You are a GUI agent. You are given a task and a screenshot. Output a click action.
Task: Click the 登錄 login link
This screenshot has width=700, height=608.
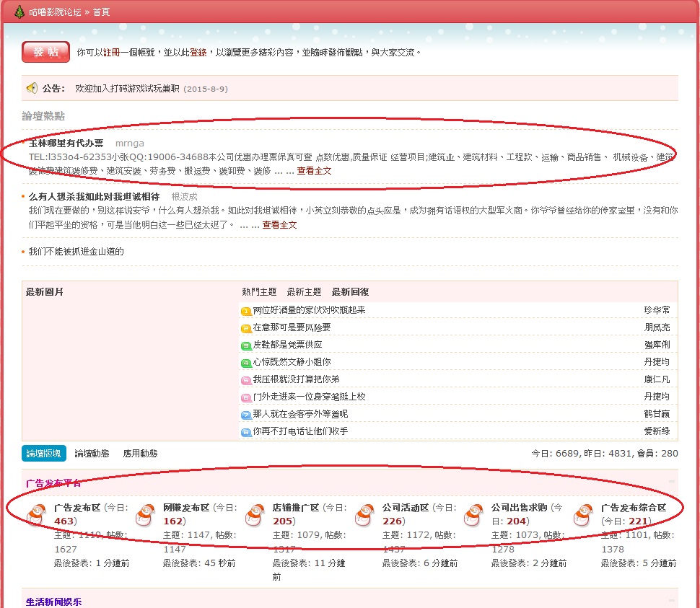(x=198, y=53)
